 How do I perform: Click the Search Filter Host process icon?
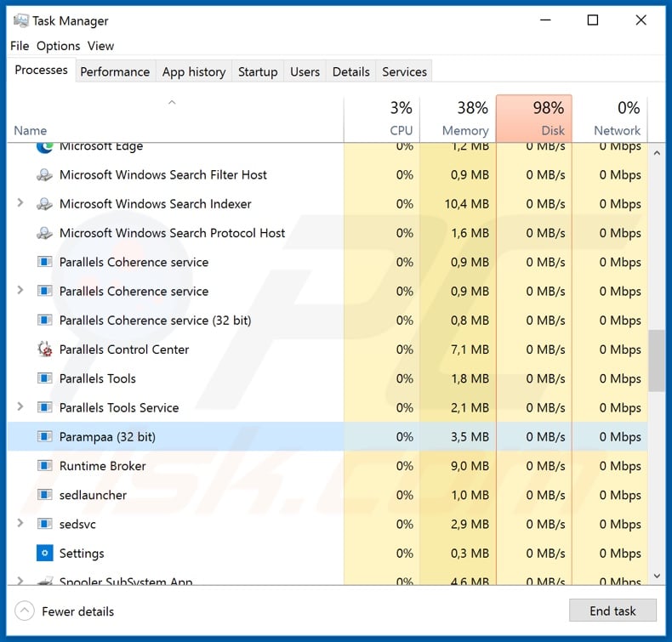pyautogui.click(x=44, y=174)
